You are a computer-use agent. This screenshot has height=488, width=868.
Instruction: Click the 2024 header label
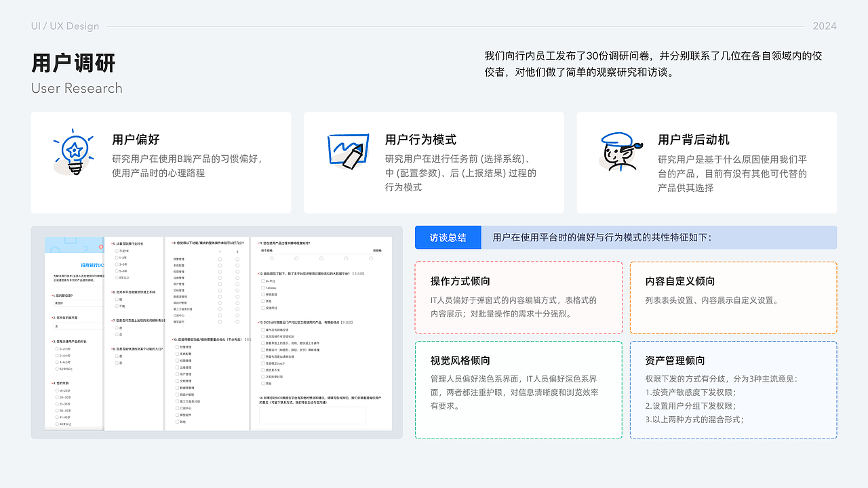point(825,26)
